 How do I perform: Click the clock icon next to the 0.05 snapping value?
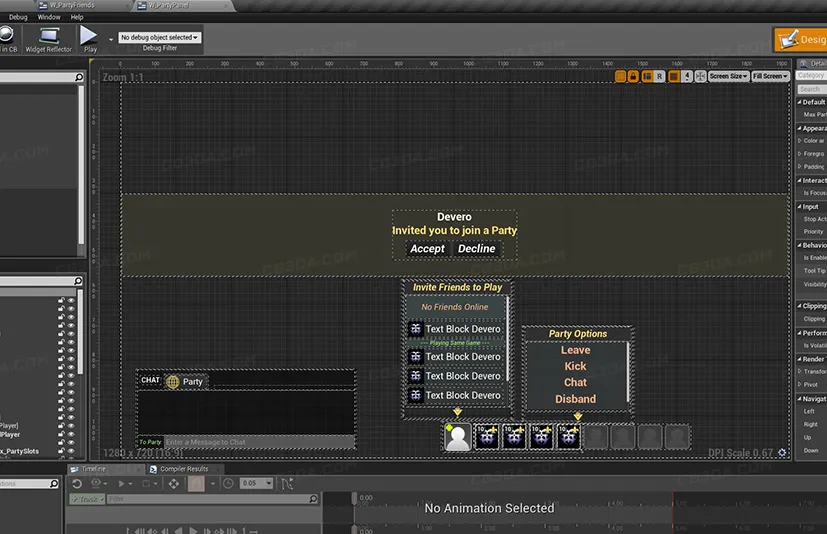pyautogui.click(x=228, y=483)
